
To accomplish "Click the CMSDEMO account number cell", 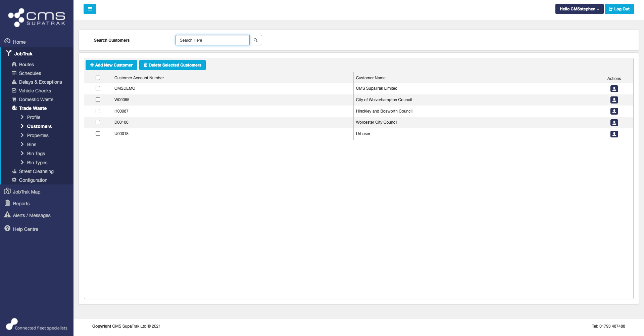I will pyautogui.click(x=233, y=88).
